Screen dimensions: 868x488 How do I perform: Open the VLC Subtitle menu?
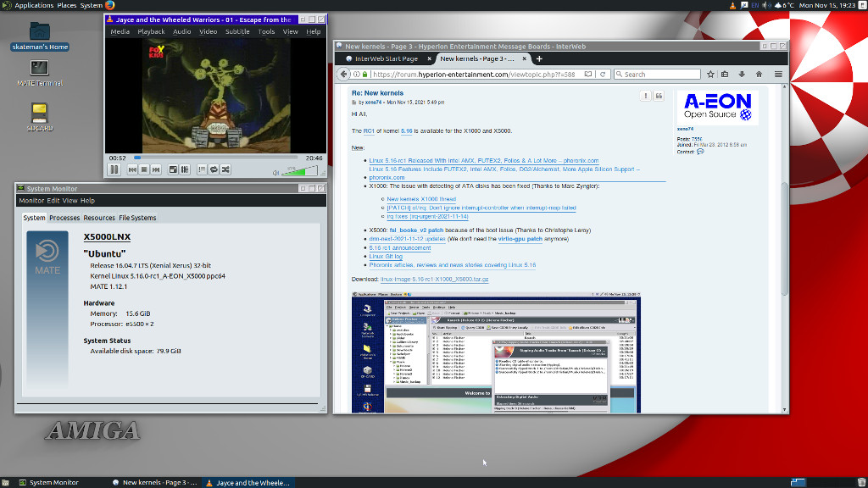click(x=237, y=31)
